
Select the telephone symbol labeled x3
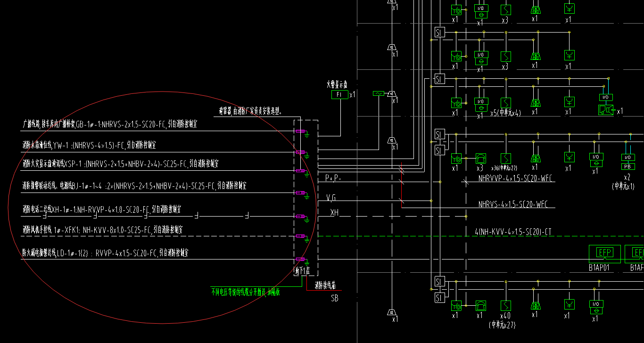point(480,158)
